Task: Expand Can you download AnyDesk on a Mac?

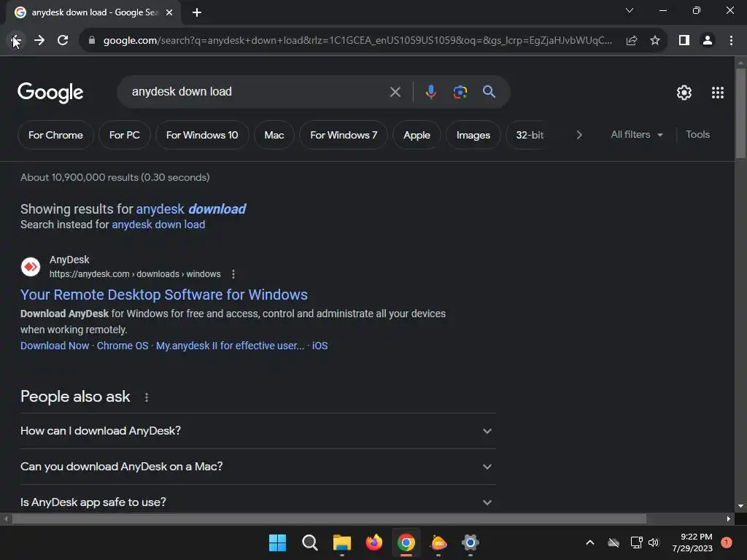Action: pyautogui.click(x=258, y=467)
